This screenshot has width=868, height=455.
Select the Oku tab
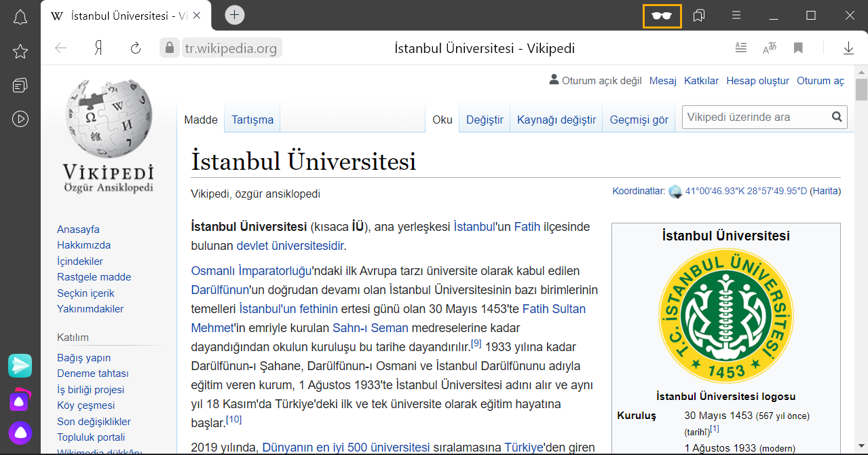(442, 120)
